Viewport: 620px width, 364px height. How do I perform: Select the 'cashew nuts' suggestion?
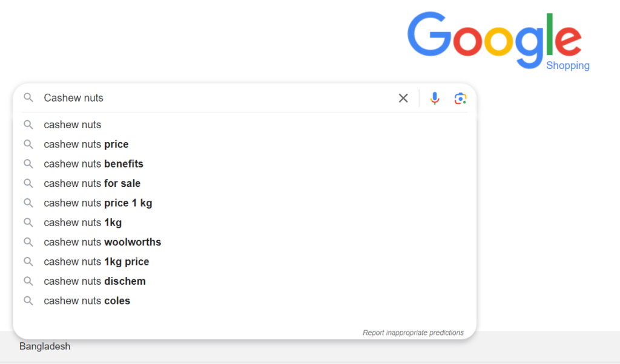click(x=245, y=125)
